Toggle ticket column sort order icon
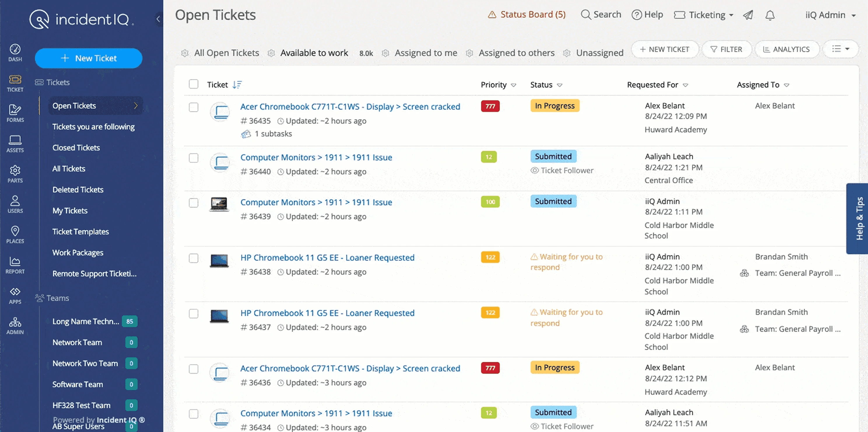This screenshot has height=432, width=868. click(237, 85)
